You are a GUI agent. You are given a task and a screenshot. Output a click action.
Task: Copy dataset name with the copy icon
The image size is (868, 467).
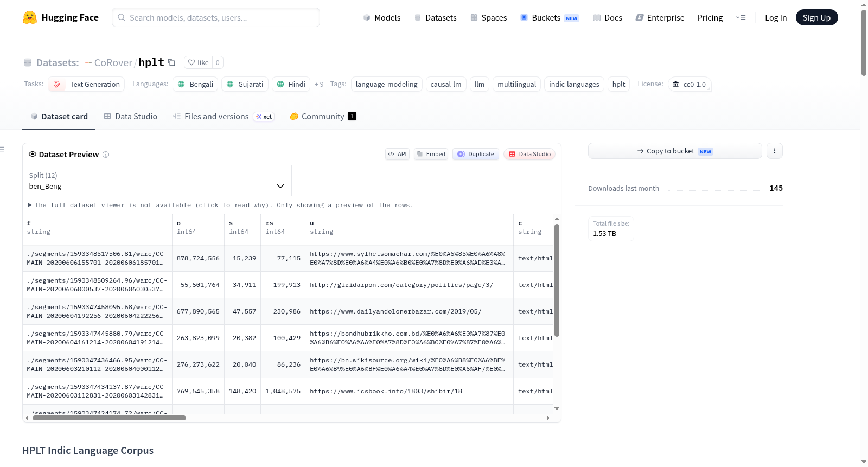click(171, 62)
